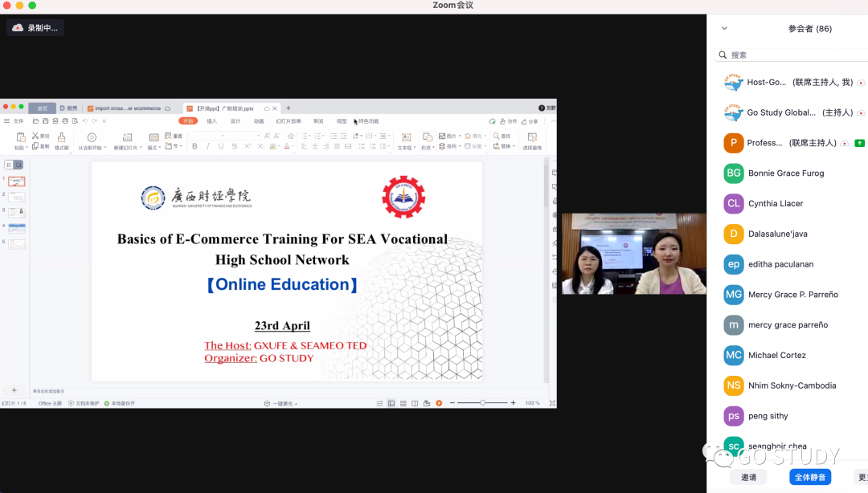The height and width of the screenshot is (493, 868).
Task: Open the font size dropdown
Action: (258, 136)
